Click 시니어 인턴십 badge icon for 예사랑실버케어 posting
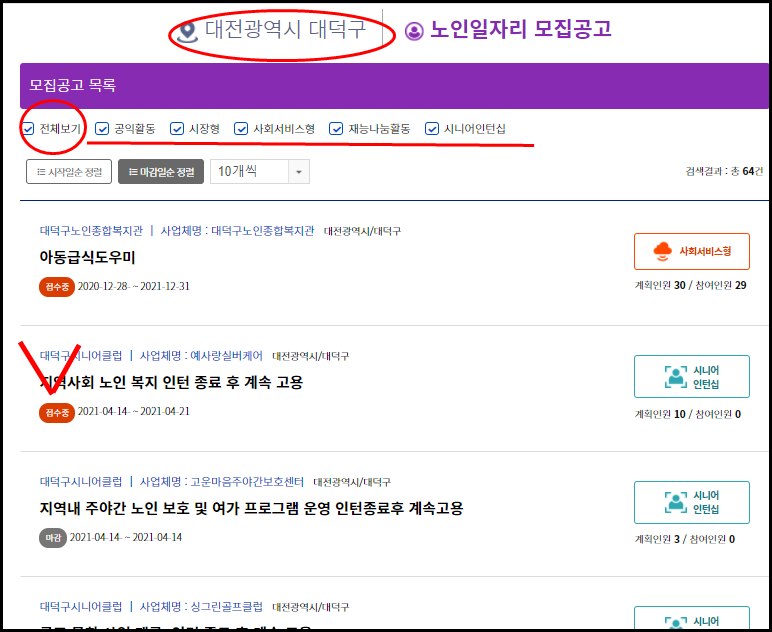Viewport: 772px width, 632px height. coord(676,377)
